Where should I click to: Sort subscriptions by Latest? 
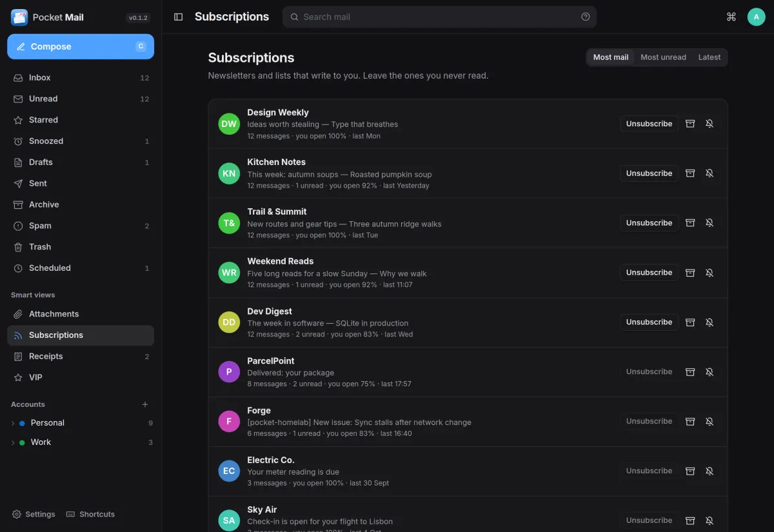coord(709,57)
